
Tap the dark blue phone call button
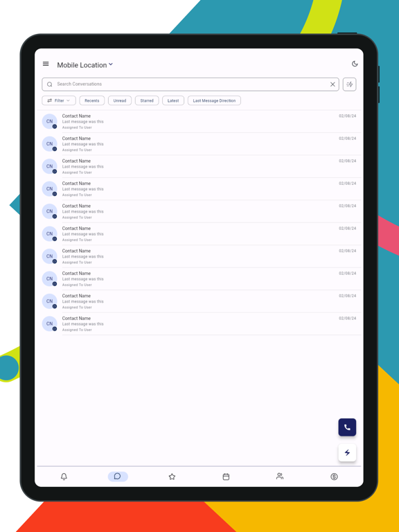pos(347,427)
